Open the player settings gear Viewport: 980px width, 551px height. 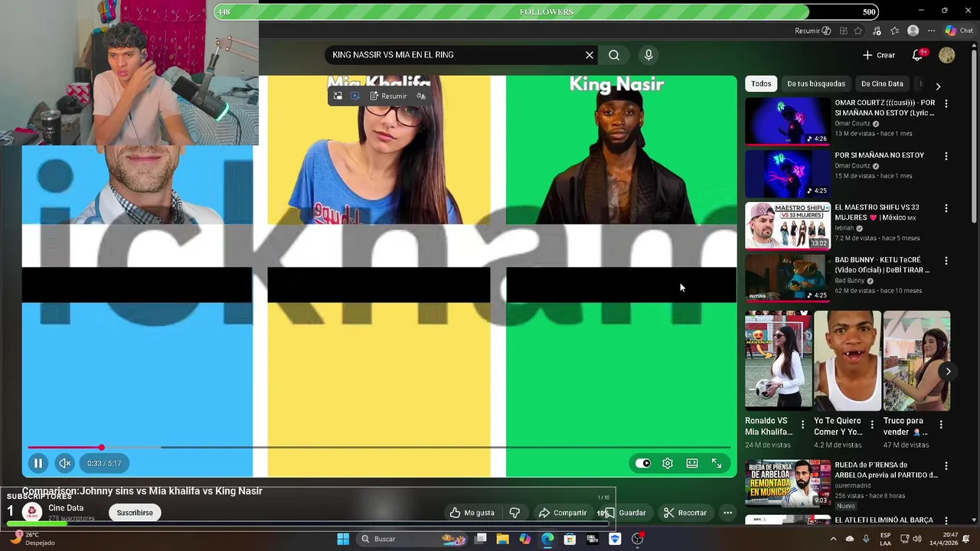pyautogui.click(x=668, y=463)
